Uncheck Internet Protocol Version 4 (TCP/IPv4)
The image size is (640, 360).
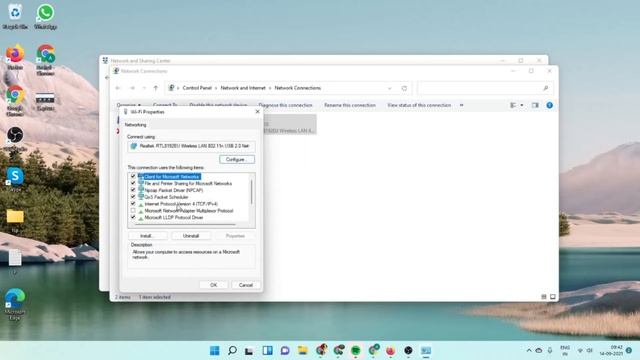[x=133, y=204]
